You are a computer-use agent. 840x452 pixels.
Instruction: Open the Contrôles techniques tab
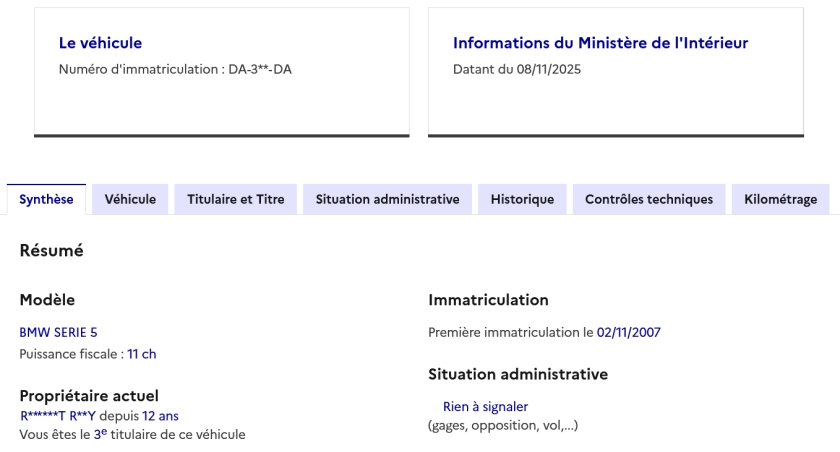point(649,199)
